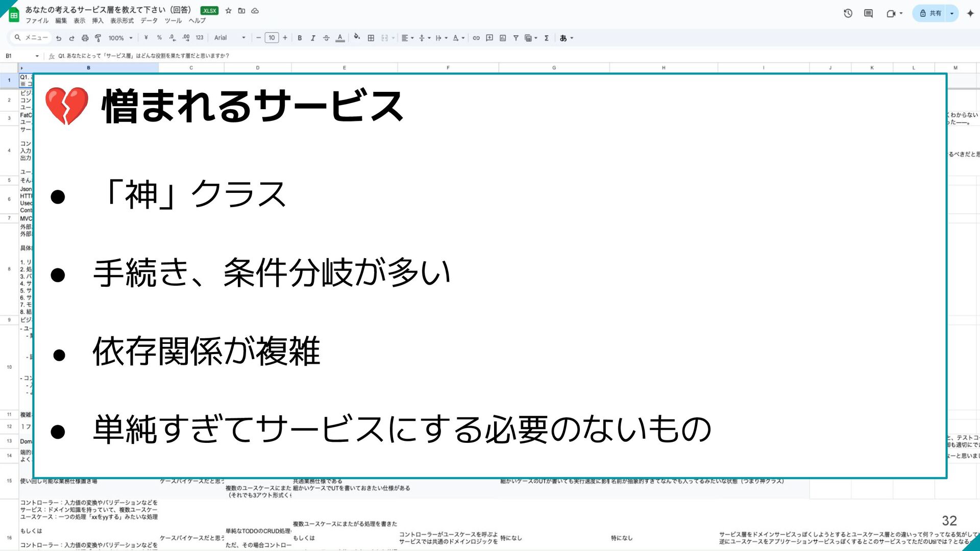This screenshot has height=551, width=980.
Task: Open the borders tool
Action: click(371, 38)
